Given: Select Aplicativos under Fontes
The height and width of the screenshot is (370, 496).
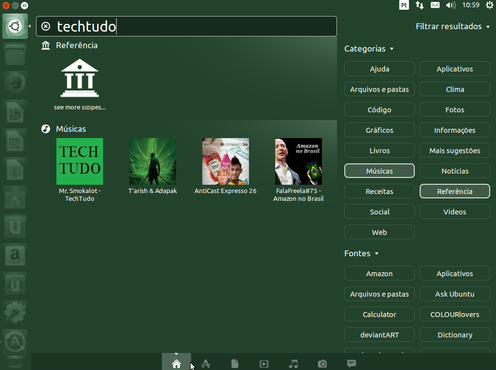Looking at the screenshot, I should pyautogui.click(x=455, y=274).
